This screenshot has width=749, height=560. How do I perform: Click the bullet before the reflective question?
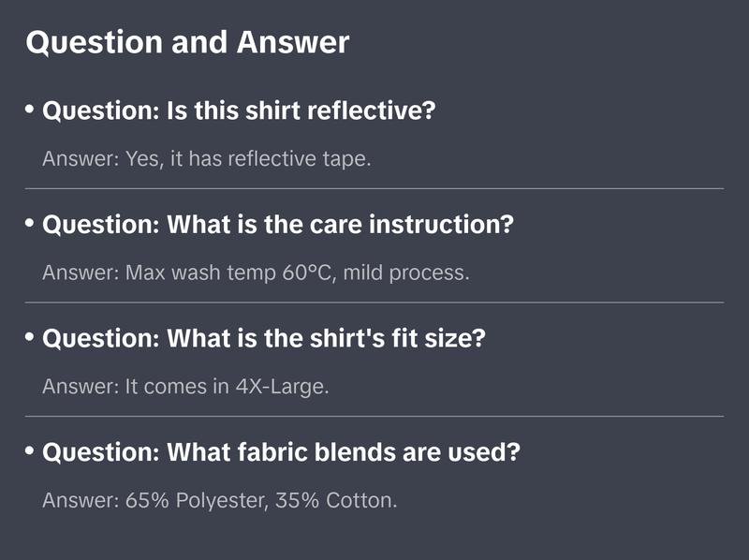[x=30, y=110]
